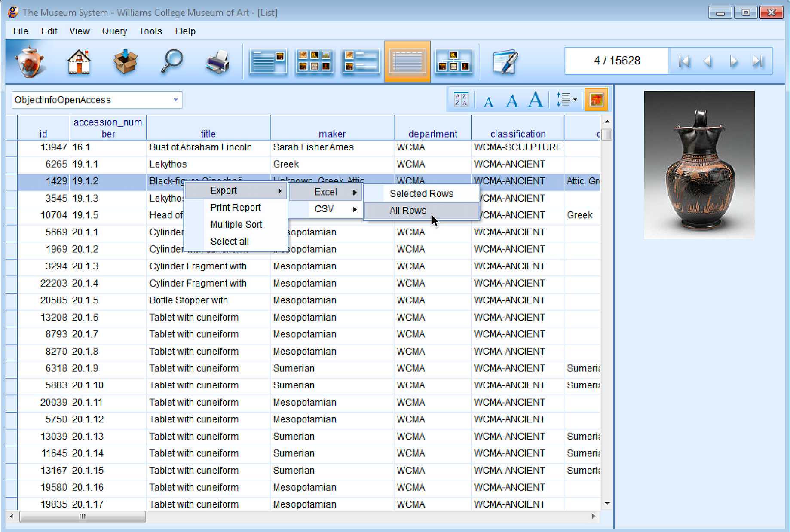This screenshot has height=532, width=790.
Task: Open the Tools menu
Action: click(x=150, y=31)
